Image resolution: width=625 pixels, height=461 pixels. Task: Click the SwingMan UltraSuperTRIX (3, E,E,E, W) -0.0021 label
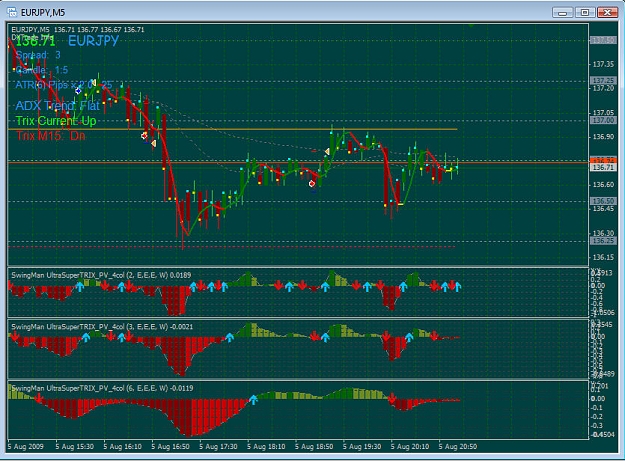point(102,327)
